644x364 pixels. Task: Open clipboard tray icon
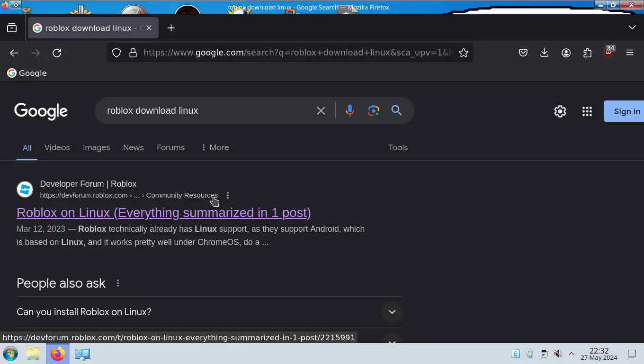pos(544,354)
